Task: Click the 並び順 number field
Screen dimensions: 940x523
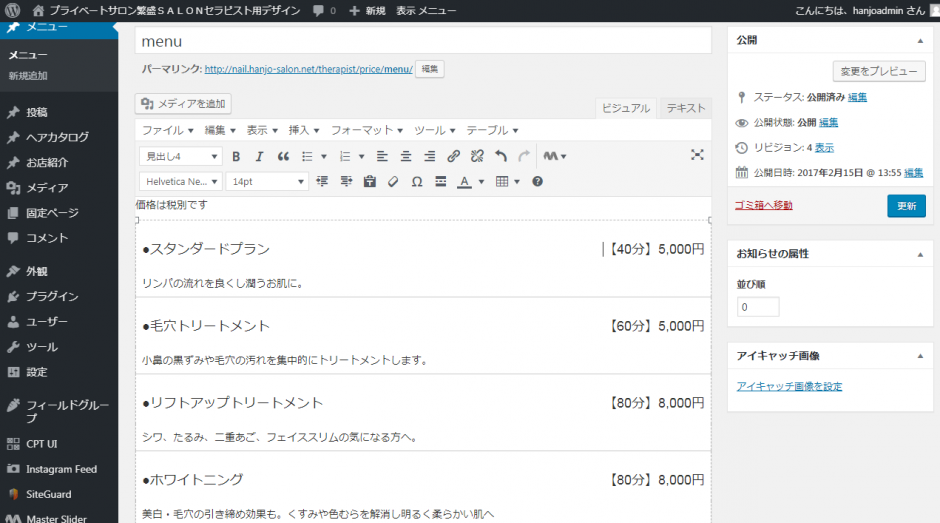Action: [x=758, y=307]
